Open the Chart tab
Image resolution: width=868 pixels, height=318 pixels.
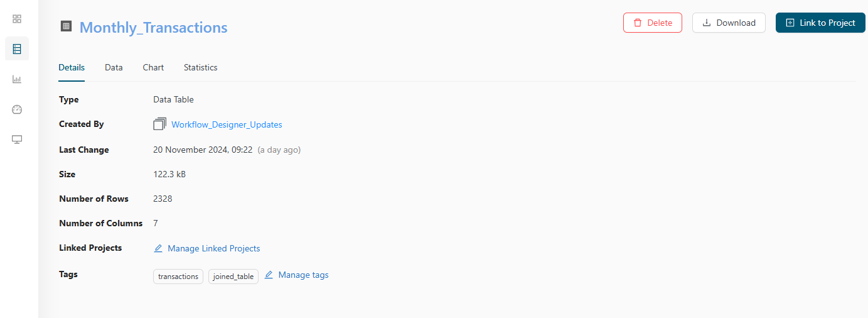tap(153, 67)
